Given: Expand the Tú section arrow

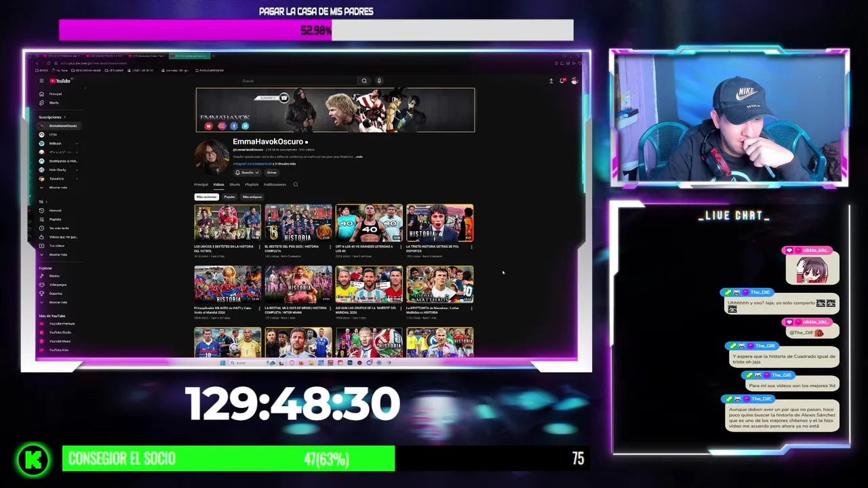Looking at the screenshot, I should pyautogui.click(x=46, y=201).
